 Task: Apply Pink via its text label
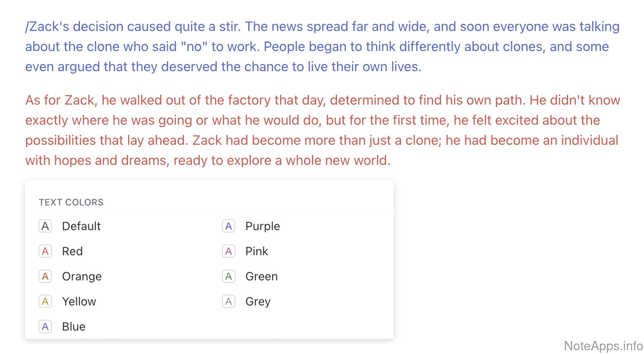(257, 251)
